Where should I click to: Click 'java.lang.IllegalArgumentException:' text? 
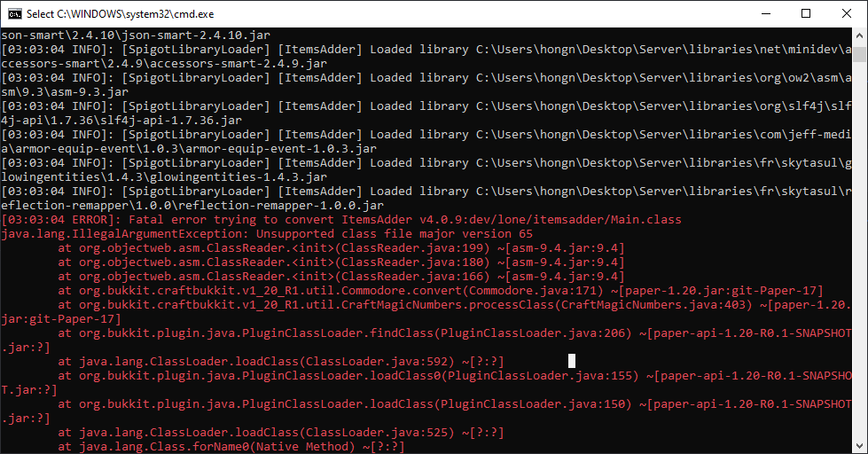click(125, 233)
